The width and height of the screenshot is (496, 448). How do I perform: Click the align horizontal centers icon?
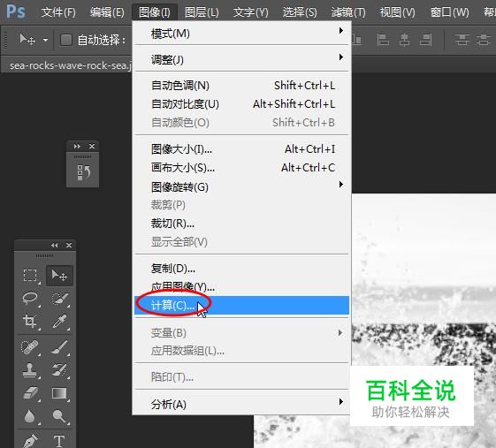405,40
